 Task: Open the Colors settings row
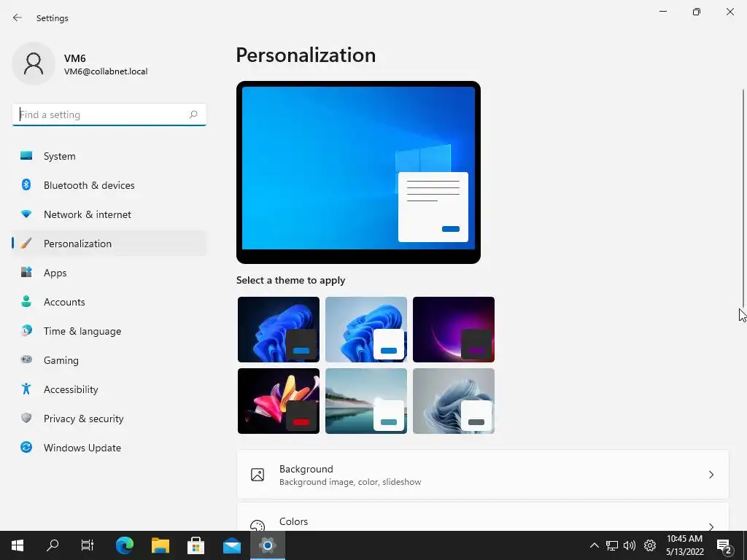coord(483,517)
